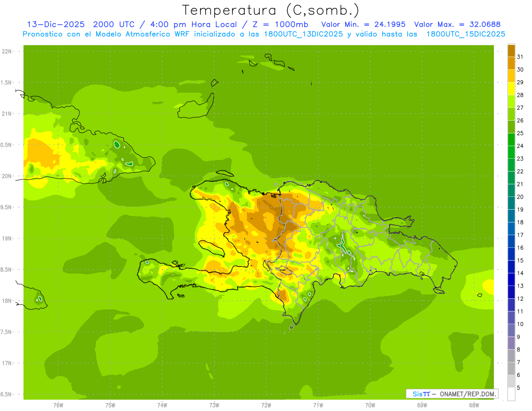Click the 21N latitude label
Viewport: 532px width, 411px height.
8,114
